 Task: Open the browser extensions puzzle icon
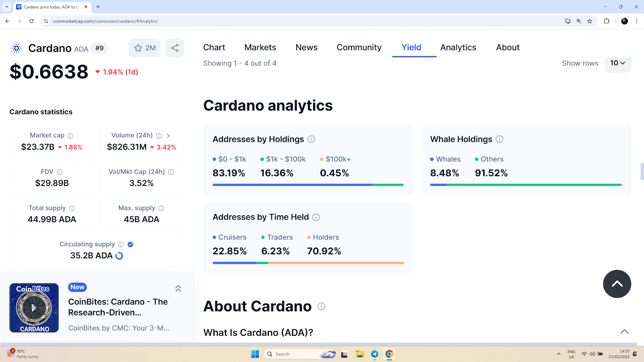[x=607, y=21]
